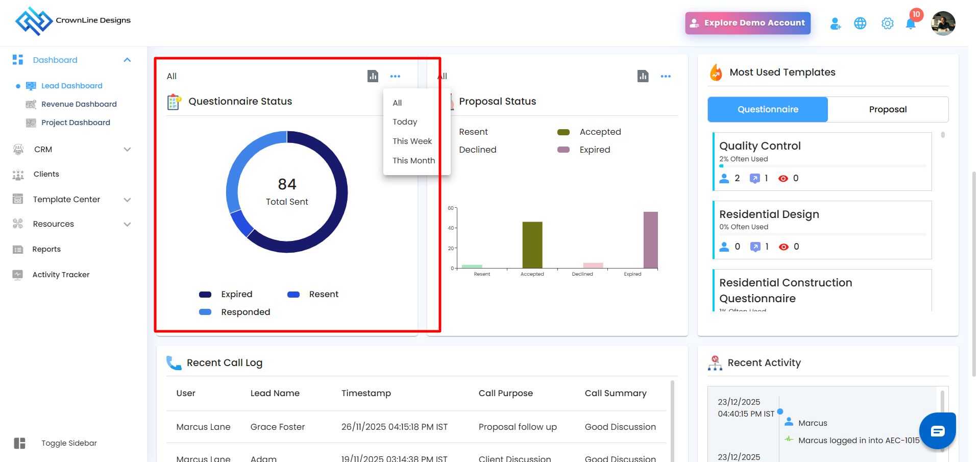Expand the Template Center menu
The width and height of the screenshot is (980, 462).
click(x=127, y=200)
